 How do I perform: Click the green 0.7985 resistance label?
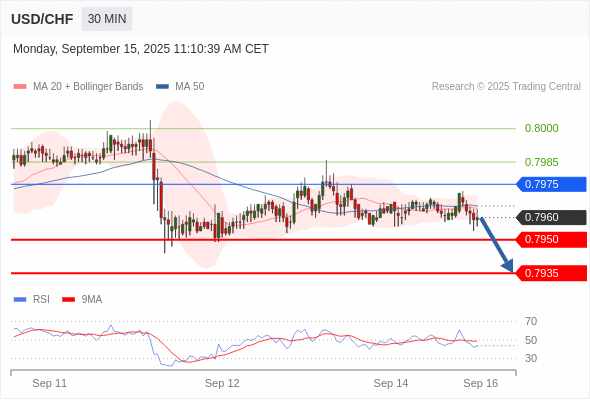coord(541,162)
